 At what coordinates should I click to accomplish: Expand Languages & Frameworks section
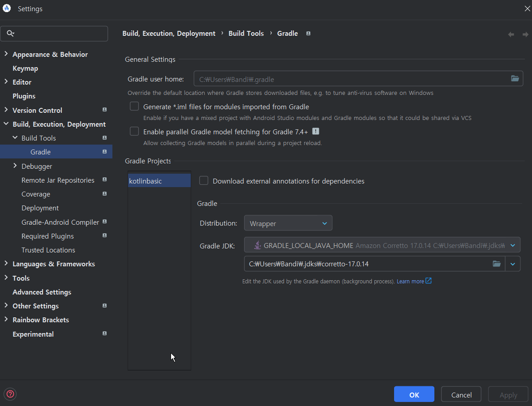(6, 263)
